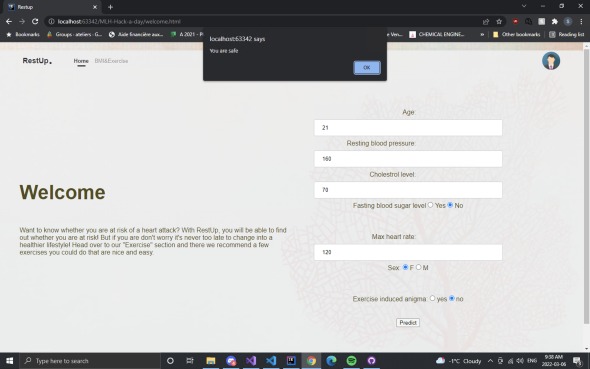
Task: Open Other bookmarks folder
Action: (x=516, y=34)
